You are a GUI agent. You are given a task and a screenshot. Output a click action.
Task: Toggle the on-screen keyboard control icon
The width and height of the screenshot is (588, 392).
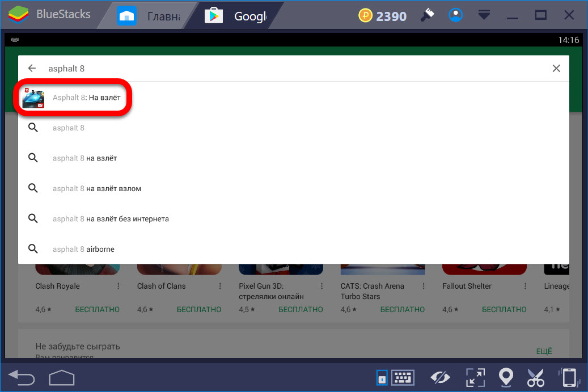click(403, 377)
